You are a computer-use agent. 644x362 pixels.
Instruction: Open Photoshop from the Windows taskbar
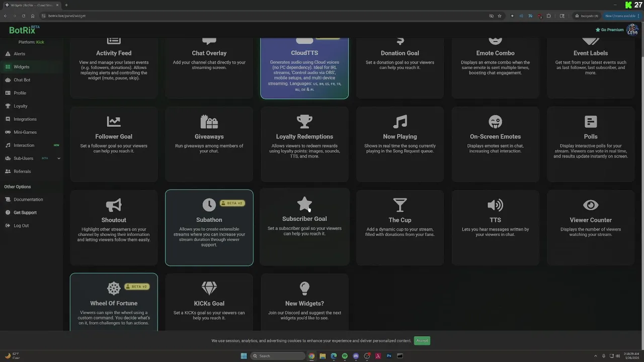click(389, 356)
